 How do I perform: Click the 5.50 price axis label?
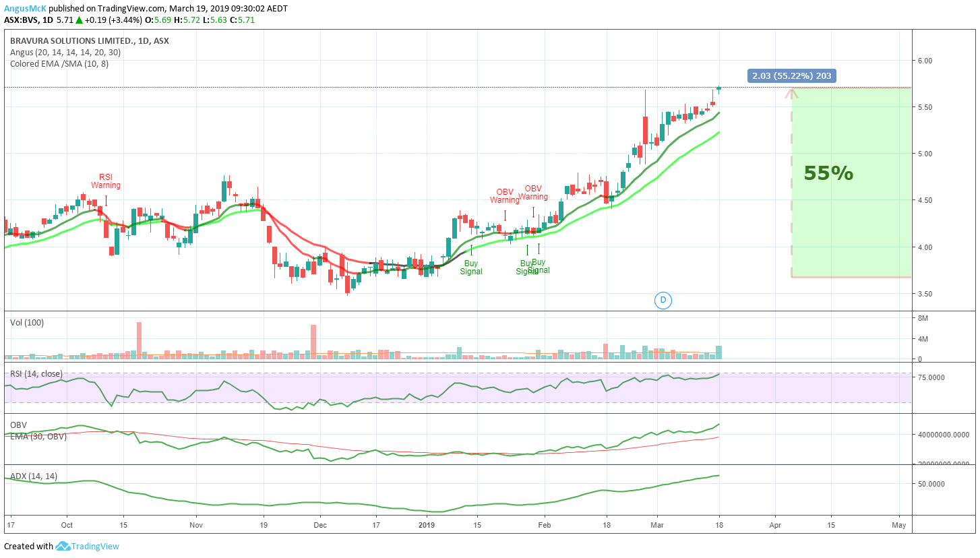click(x=924, y=107)
